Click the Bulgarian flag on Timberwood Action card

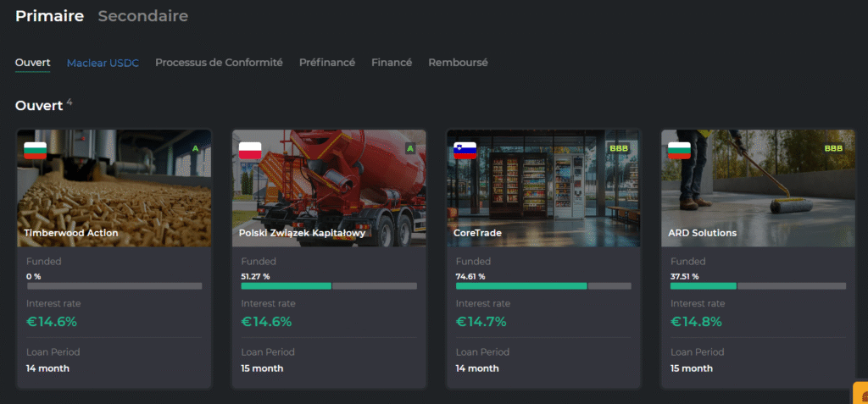[x=36, y=152]
